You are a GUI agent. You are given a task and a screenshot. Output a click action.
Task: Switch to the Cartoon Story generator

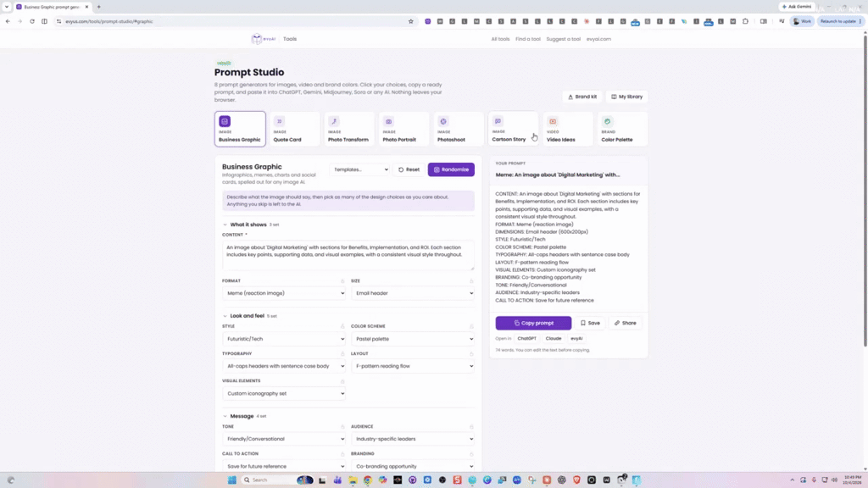pos(513,129)
